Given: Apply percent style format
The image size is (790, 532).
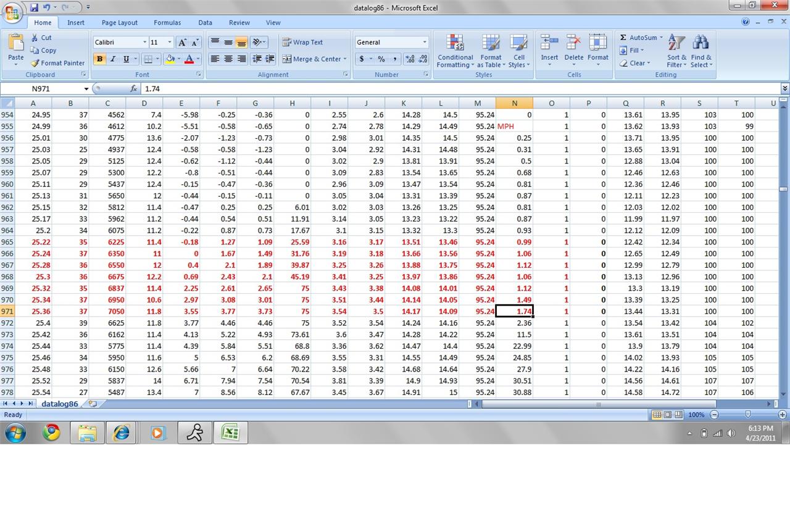Looking at the screenshot, I should point(381,59).
